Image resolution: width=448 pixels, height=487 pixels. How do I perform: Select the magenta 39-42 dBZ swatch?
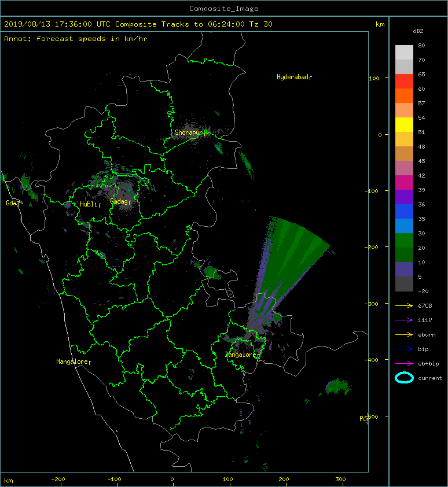coord(404,182)
